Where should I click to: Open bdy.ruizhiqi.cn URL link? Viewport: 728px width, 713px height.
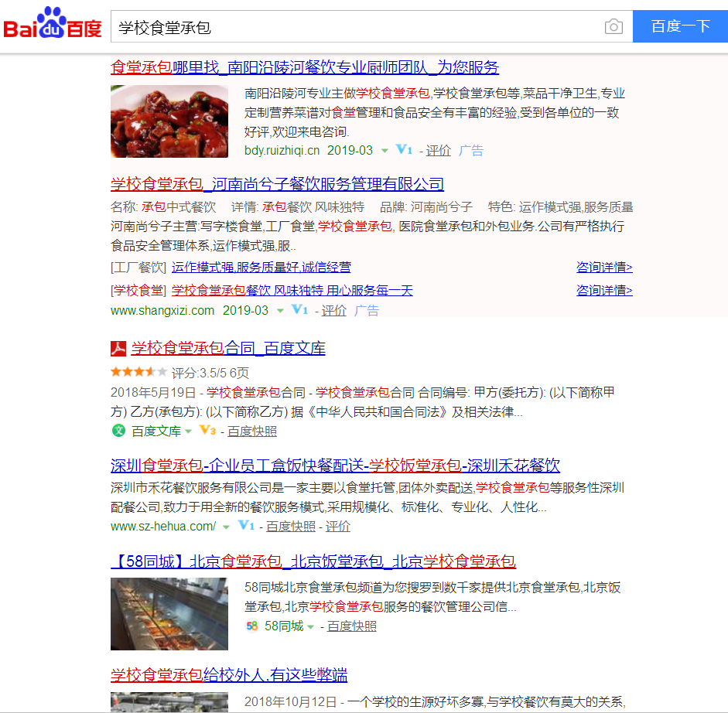tap(282, 150)
